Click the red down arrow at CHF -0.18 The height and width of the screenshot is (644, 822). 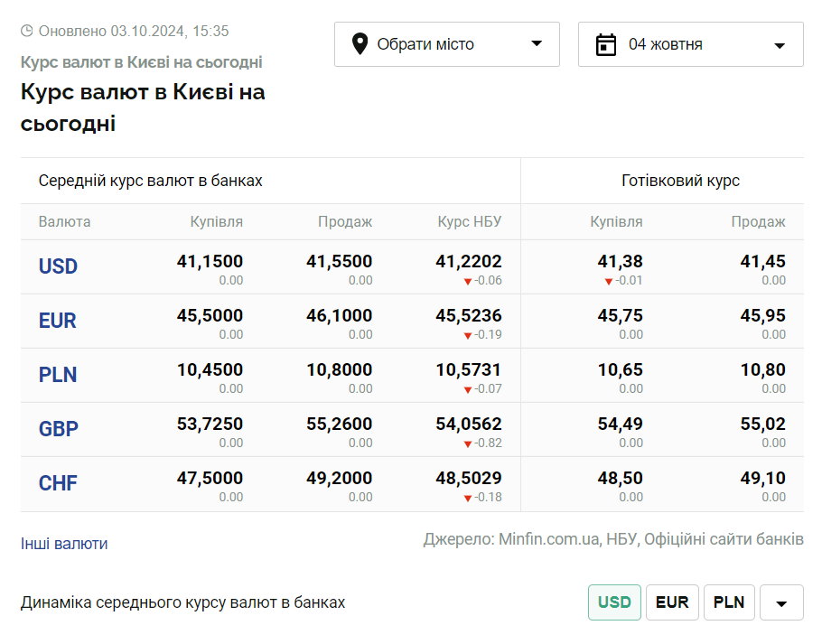tap(468, 499)
